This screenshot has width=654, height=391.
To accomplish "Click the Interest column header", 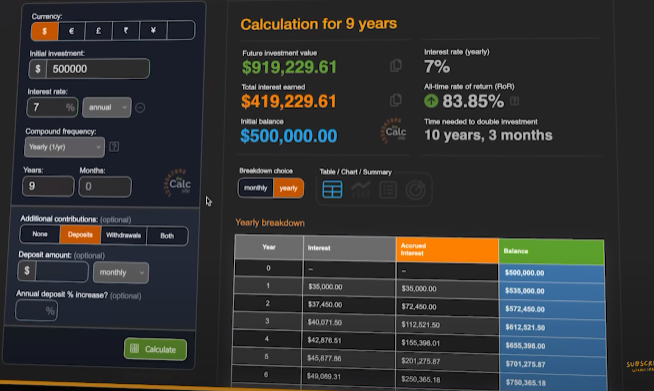I will 350,248.
